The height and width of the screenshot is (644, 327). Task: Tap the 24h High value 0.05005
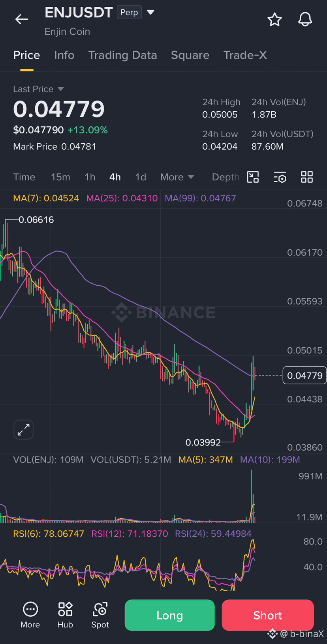[x=220, y=115]
